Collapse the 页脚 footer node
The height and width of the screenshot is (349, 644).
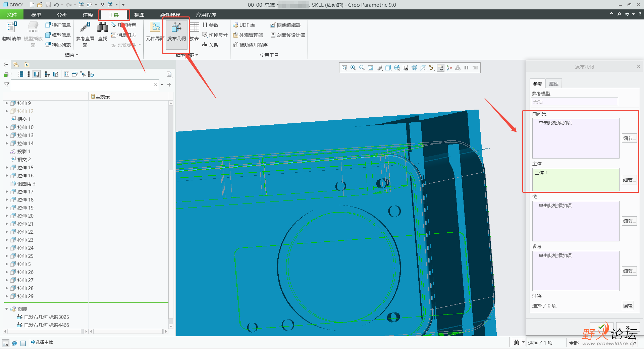click(7, 309)
